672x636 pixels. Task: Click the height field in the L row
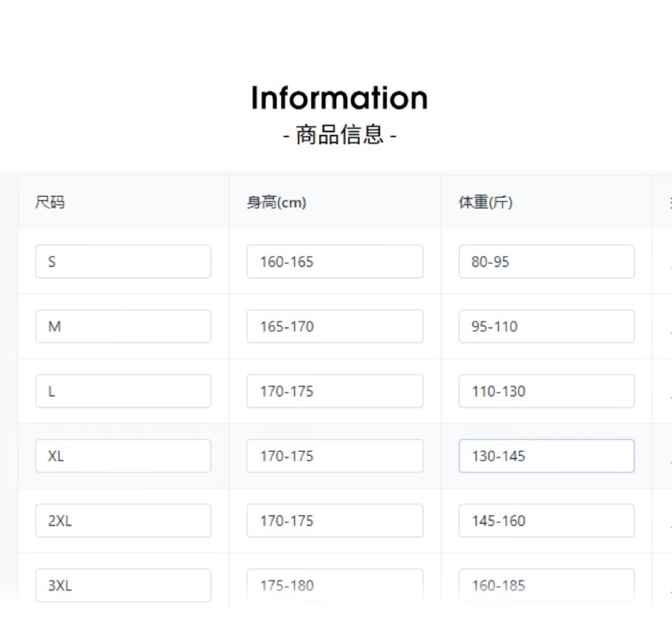tap(335, 391)
